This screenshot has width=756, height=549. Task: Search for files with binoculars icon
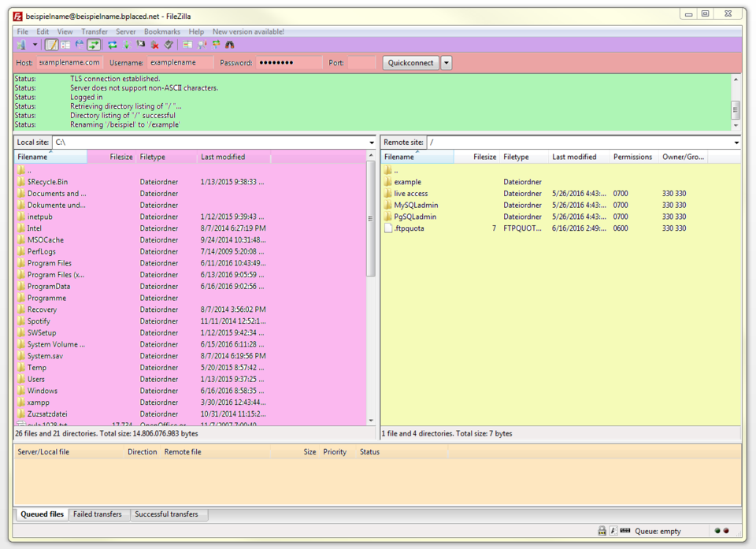(x=229, y=45)
